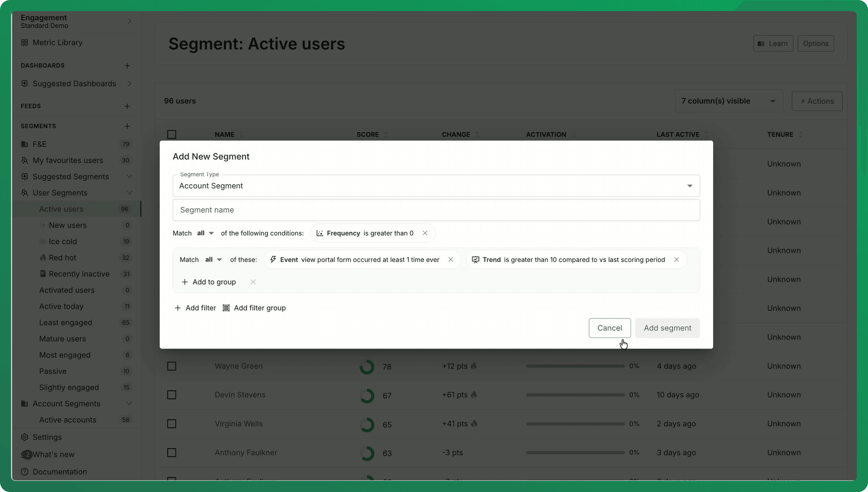868x492 pixels.
Task: Click Add filter
Action: coord(195,308)
